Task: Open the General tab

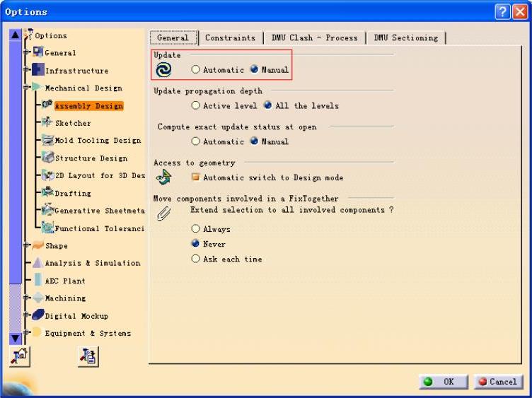Action: [173, 37]
